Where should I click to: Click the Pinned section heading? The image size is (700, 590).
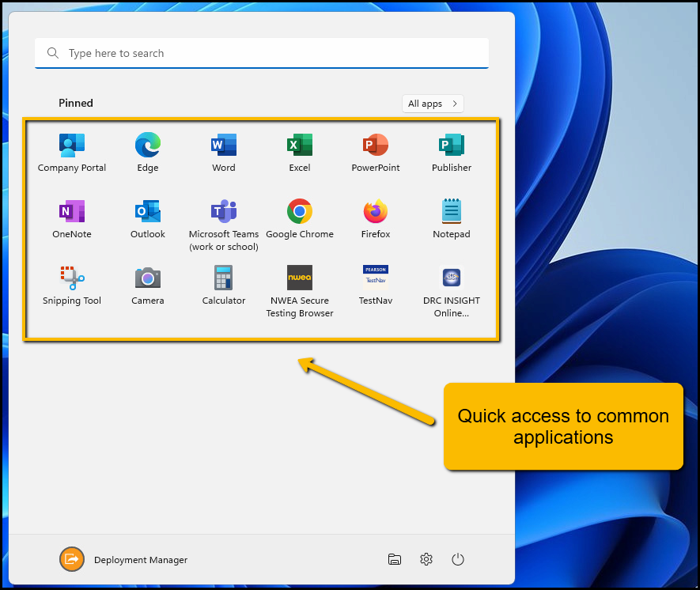coord(76,103)
